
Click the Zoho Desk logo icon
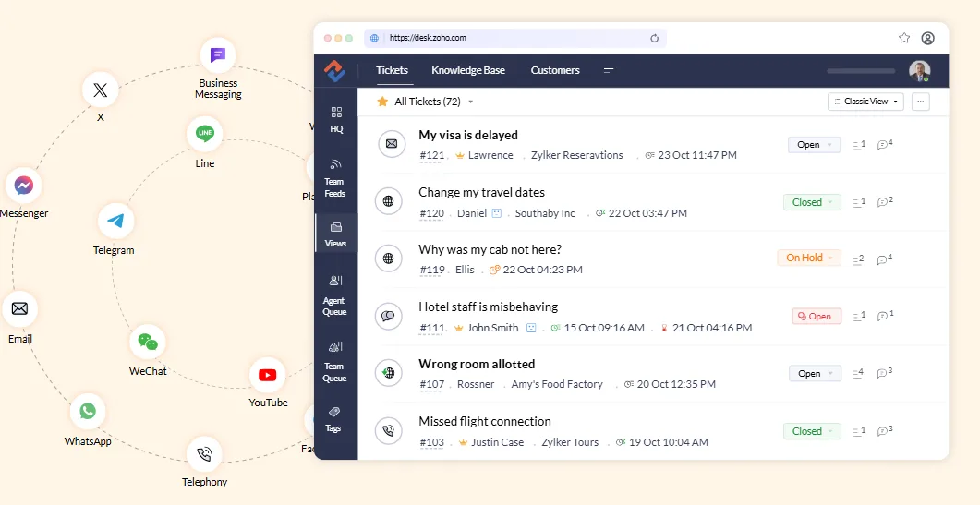[335, 70]
